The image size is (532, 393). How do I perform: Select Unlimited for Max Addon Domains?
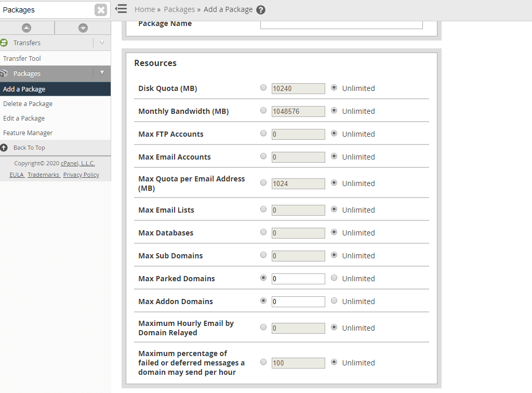(x=334, y=300)
